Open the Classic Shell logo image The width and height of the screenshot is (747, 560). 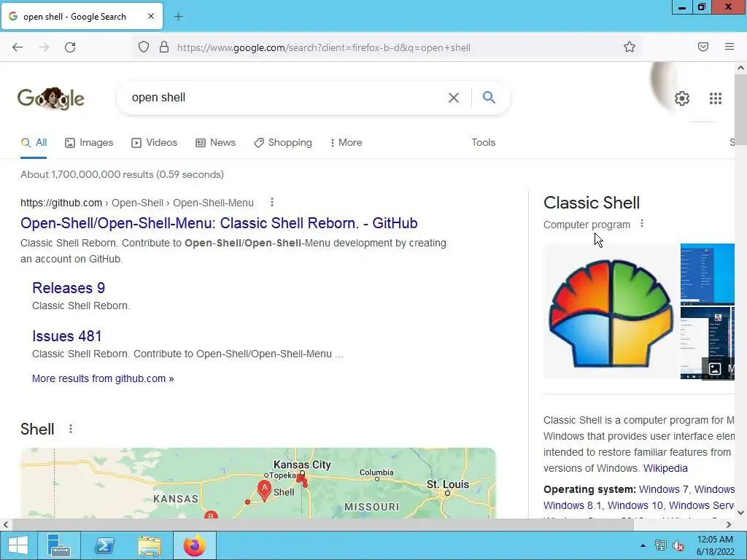point(611,311)
